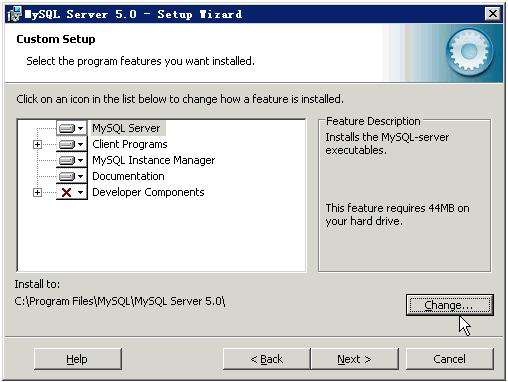Select the MySQL Instance Manager feature label
508x382 pixels.
tap(154, 160)
